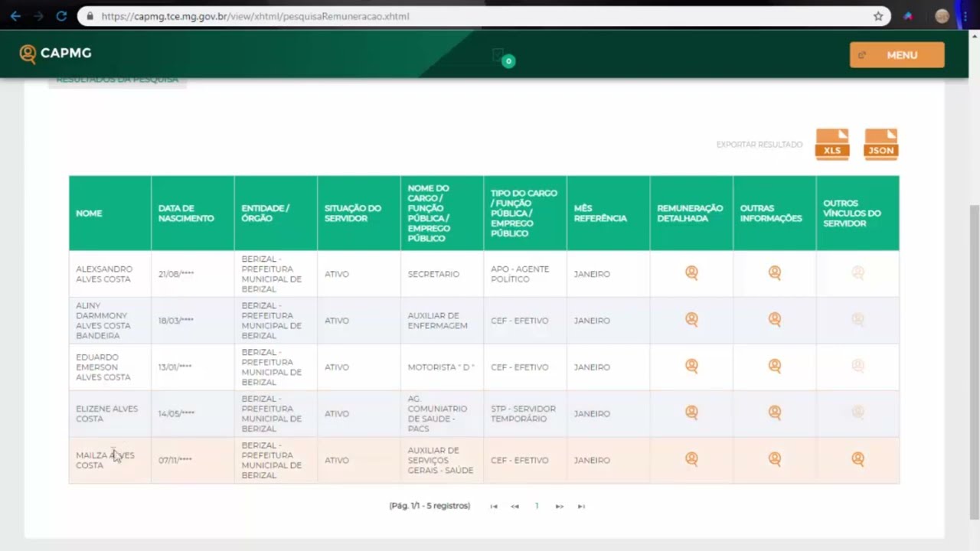
Task: Select name ALINY DARMMONY ALVES COSTA BANDEIRA
Action: click(103, 321)
